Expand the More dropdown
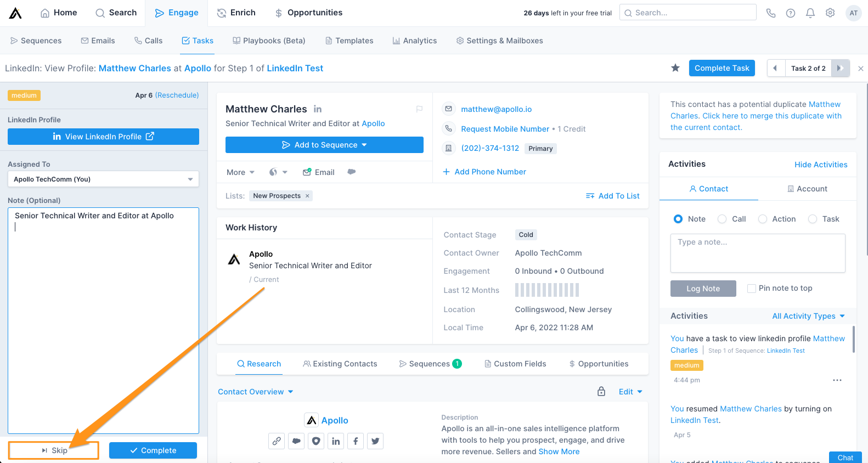This screenshot has width=868, height=463. 241,172
